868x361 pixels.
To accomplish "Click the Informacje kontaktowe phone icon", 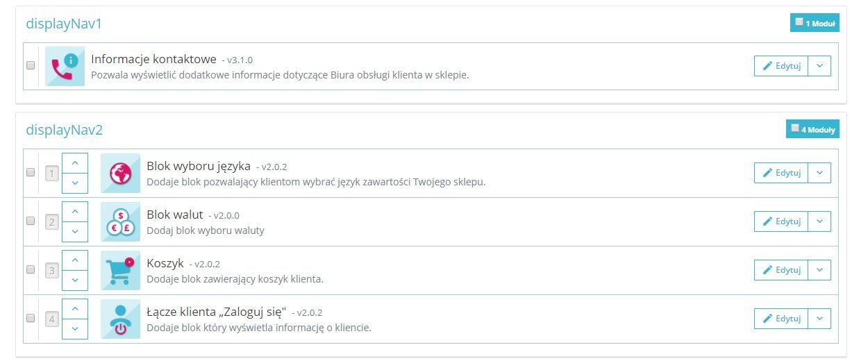I will (65, 66).
